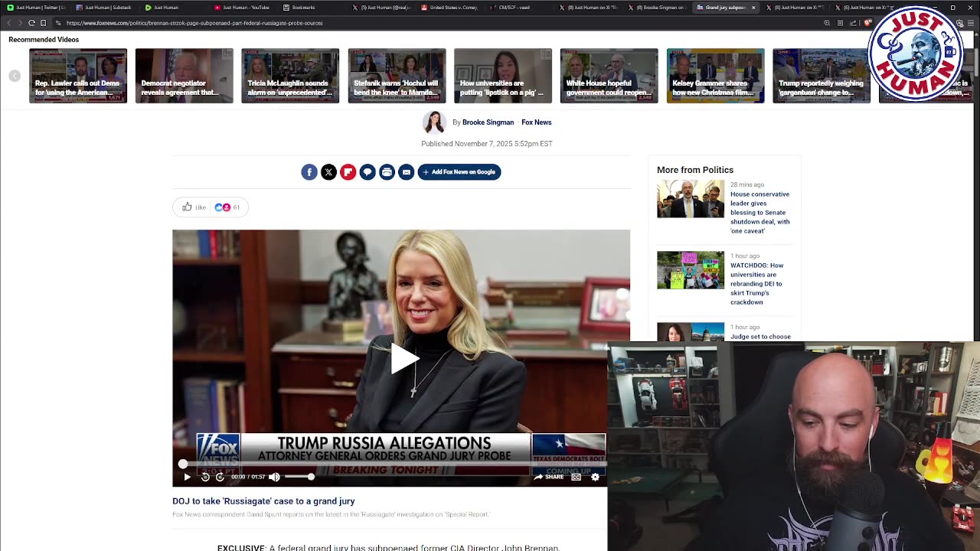
Task: Reload the page in browser
Action: pos(31,23)
